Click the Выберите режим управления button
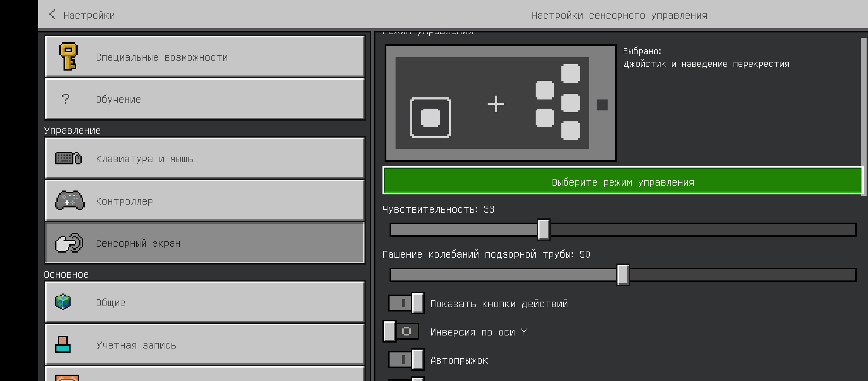 click(x=623, y=181)
